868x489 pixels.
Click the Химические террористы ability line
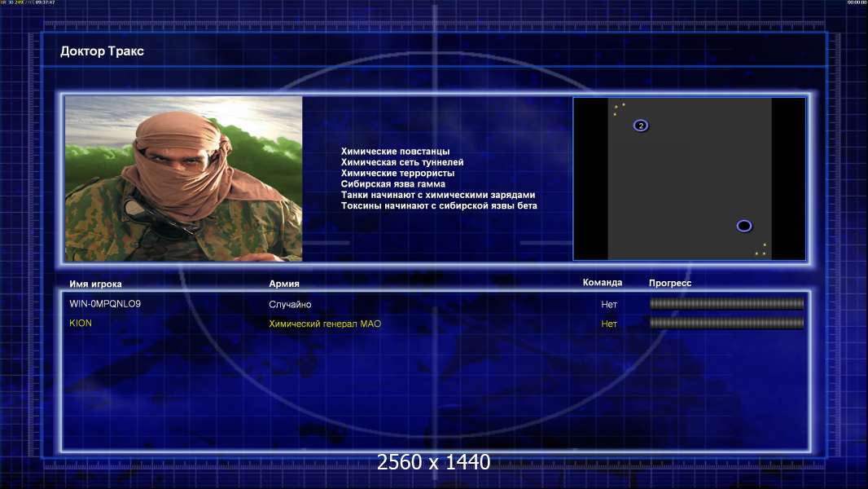coord(397,173)
